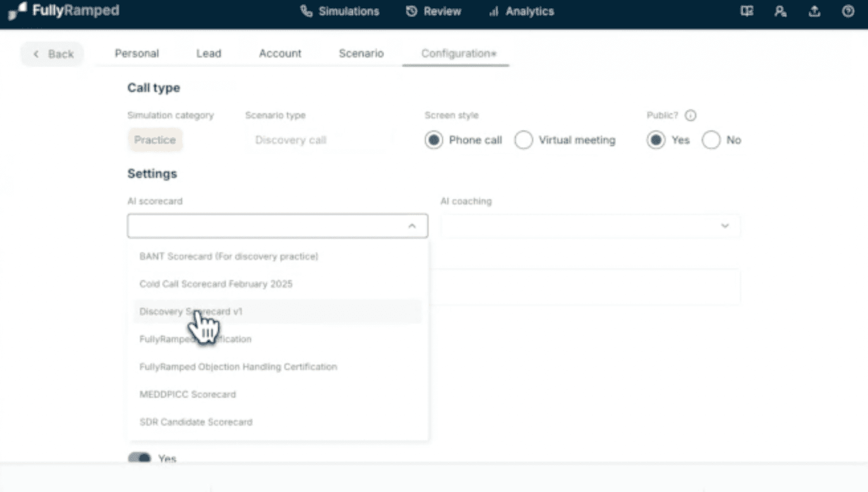Screen dimensions: 868x492
Task: Switch to the Scenario tab
Action: [x=361, y=54]
